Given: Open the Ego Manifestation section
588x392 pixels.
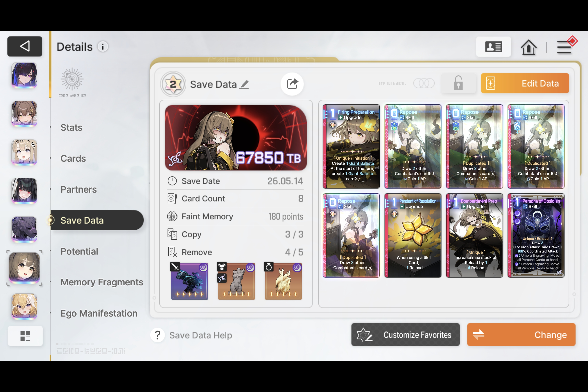Looking at the screenshot, I should click(x=99, y=313).
